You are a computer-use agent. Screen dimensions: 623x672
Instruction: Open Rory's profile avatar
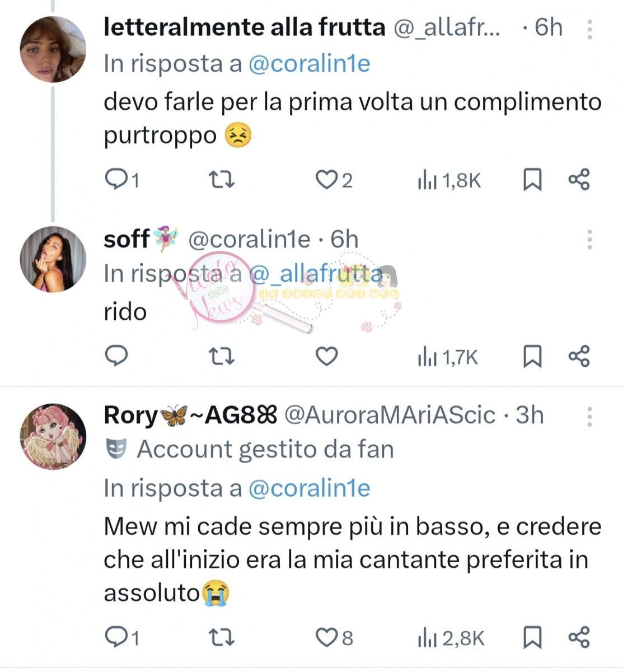tap(53, 436)
